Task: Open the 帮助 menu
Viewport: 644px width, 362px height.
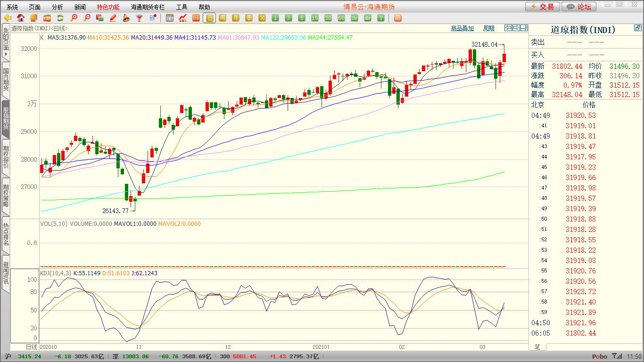Action: click(x=205, y=7)
